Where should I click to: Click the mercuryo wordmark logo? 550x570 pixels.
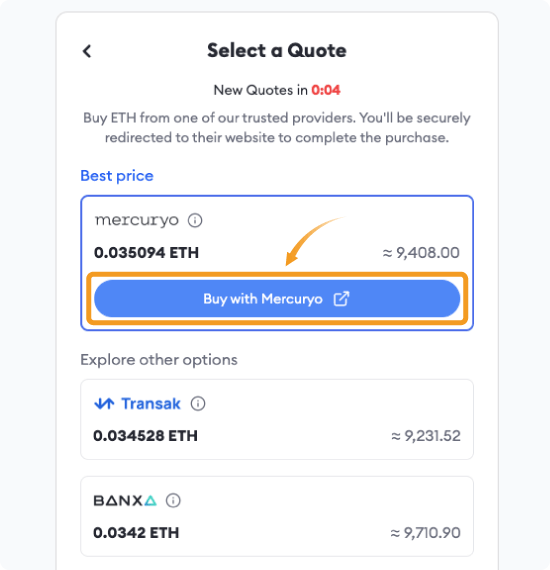point(137,220)
